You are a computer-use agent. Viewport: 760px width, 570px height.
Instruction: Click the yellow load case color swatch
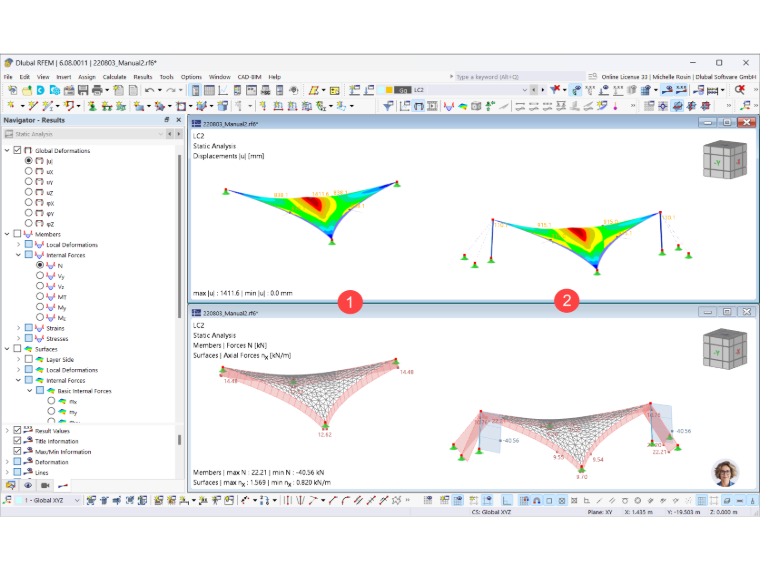[389, 90]
